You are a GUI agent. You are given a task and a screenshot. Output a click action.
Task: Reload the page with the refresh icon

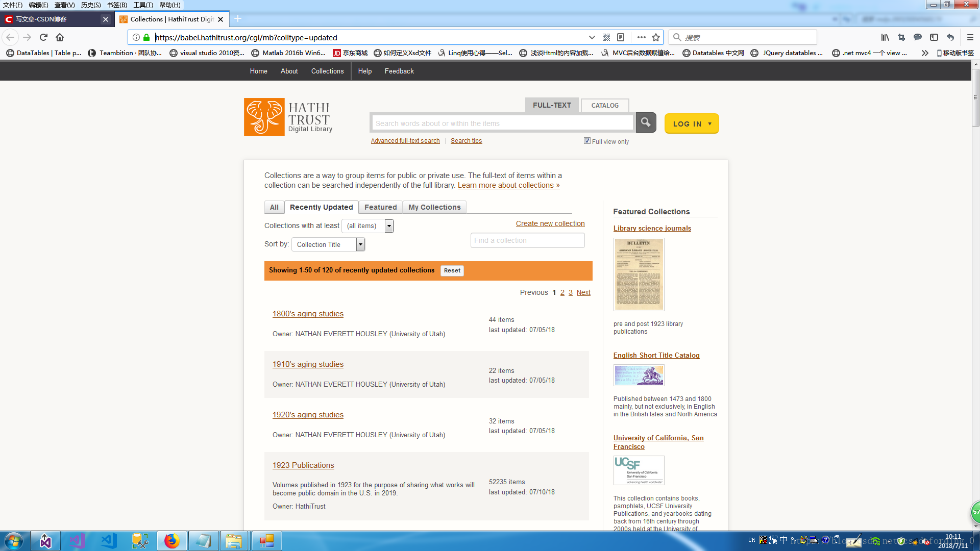pos(43,37)
